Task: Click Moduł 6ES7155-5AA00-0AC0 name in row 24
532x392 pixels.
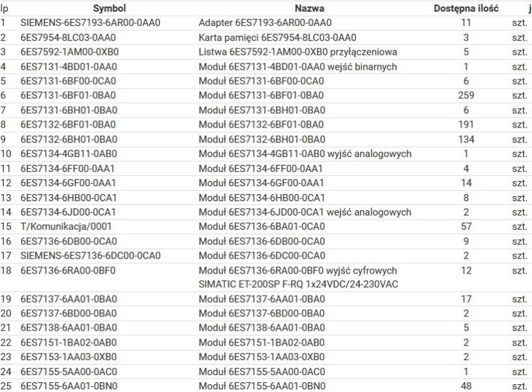Action: click(x=261, y=372)
